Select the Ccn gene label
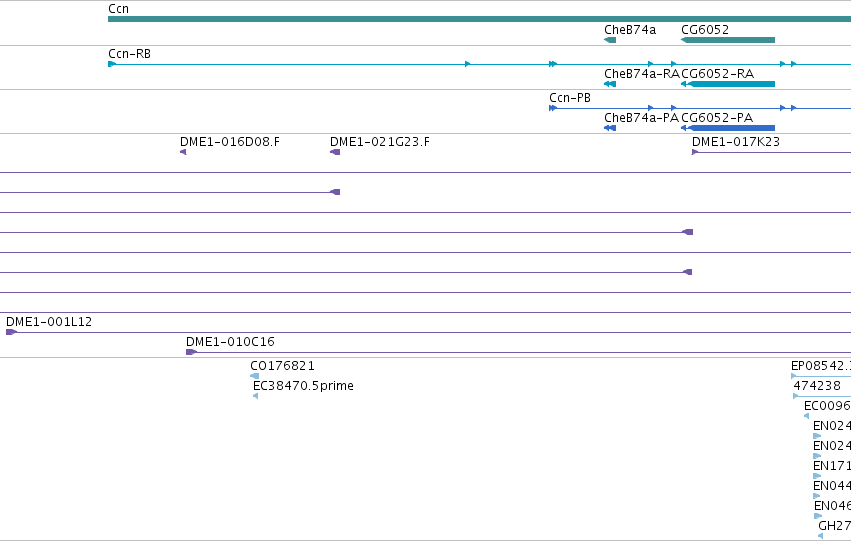The image size is (851, 541). pyautogui.click(x=118, y=9)
